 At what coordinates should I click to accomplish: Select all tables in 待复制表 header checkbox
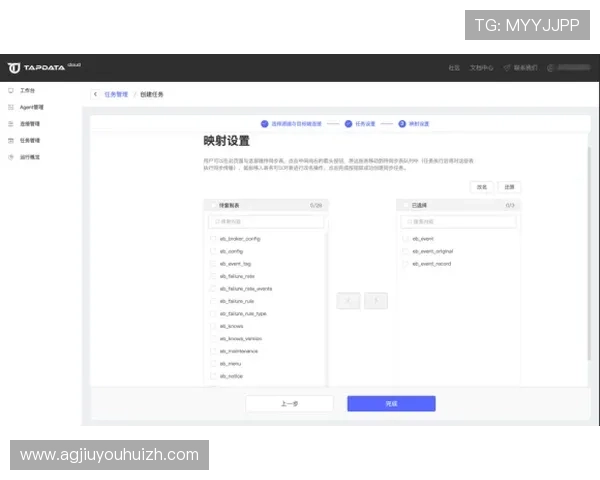pyautogui.click(x=214, y=206)
